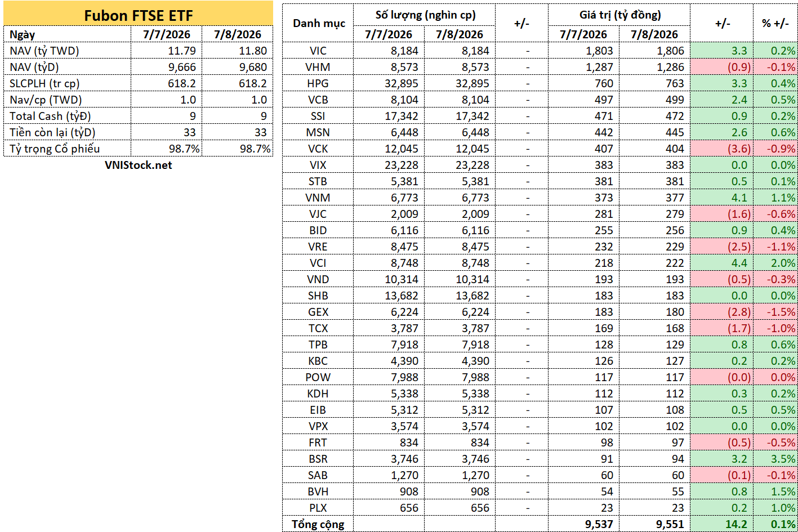
Task: Select the green 3.5% cell for BSR
Action: [x=775, y=459]
